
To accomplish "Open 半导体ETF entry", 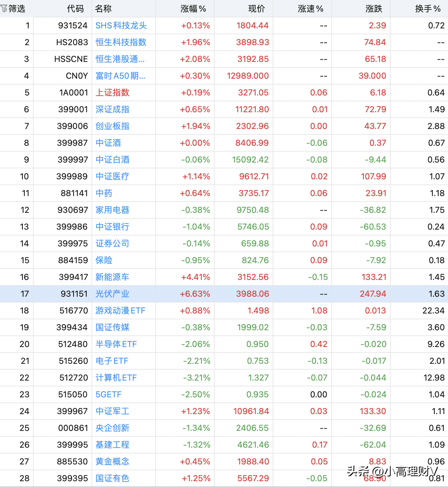I will point(116,344).
